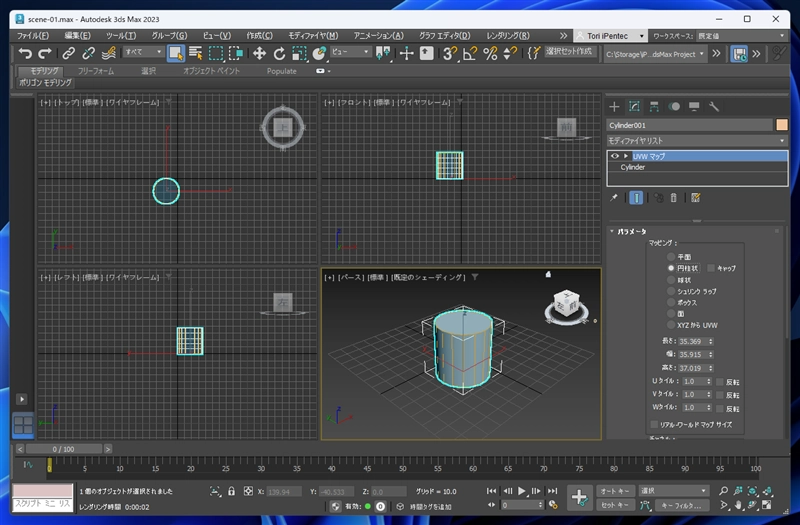Viewport: 800px width, 525px height.
Task: Click the キー フィルタ... button
Action: 681,505
